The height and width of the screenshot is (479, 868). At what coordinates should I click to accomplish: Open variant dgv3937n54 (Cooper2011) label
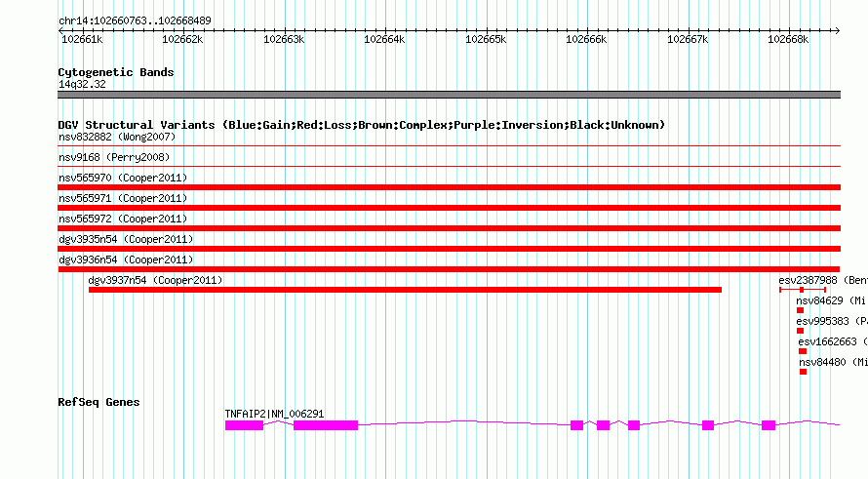pos(155,280)
